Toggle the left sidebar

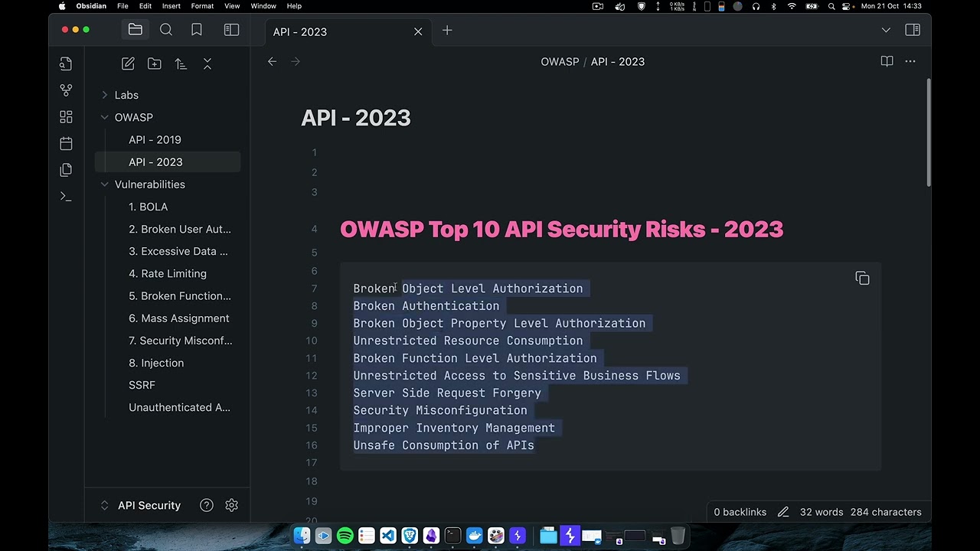point(231,30)
